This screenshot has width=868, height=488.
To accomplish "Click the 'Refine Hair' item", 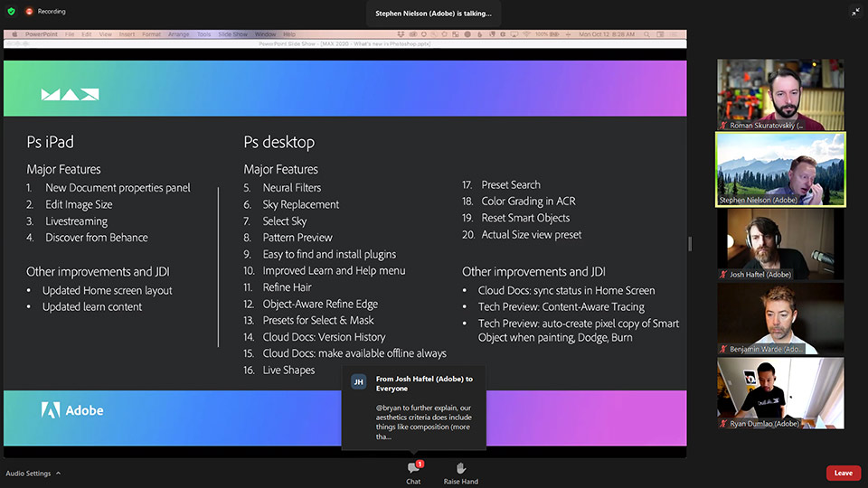I will 287,287.
